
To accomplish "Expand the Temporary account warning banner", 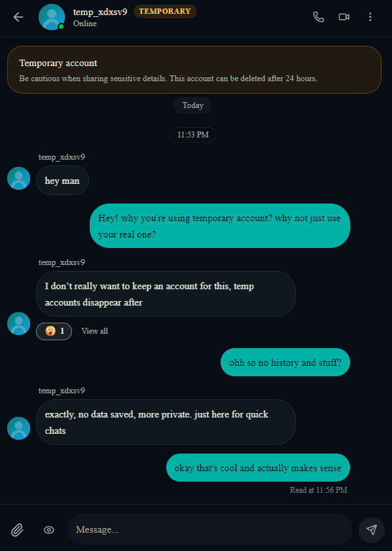I will click(194, 68).
